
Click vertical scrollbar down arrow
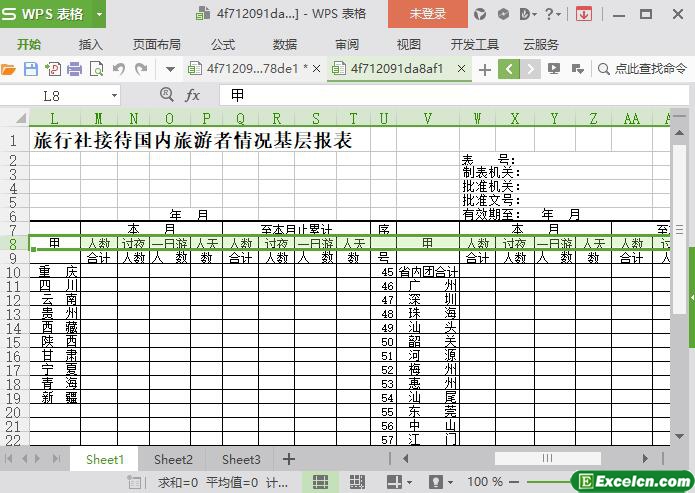[x=679, y=437]
